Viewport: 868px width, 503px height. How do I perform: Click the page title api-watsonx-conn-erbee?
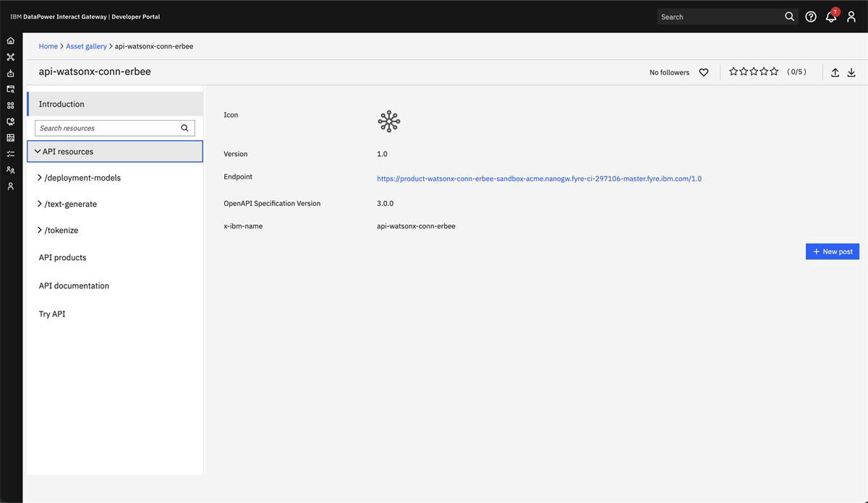(x=95, y=72)
